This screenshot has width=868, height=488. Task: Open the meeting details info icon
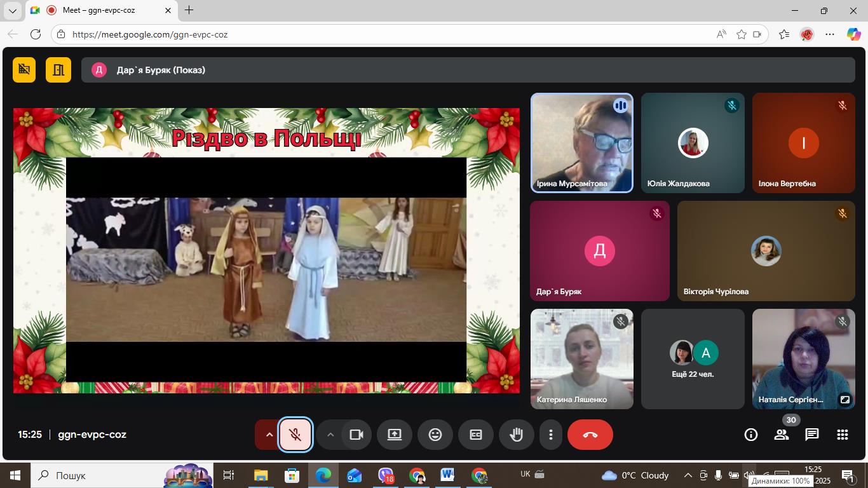[x=751, y=435]
